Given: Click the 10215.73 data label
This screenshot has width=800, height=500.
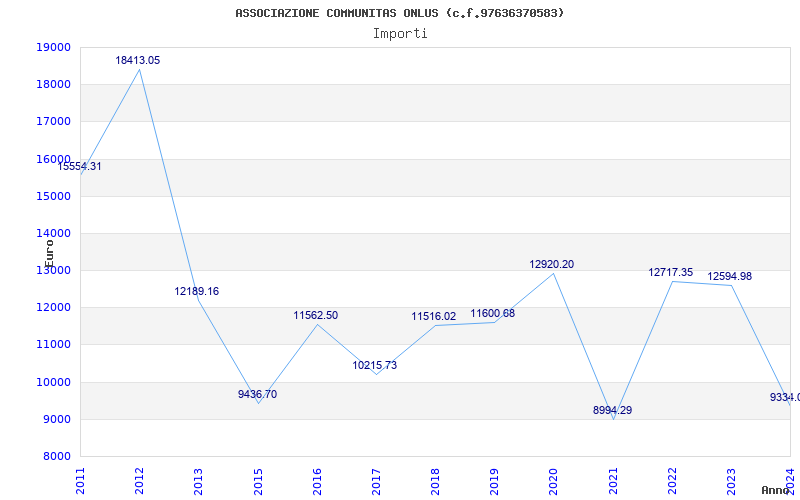Looking at the screenshot, I should [x=374, y=365].
